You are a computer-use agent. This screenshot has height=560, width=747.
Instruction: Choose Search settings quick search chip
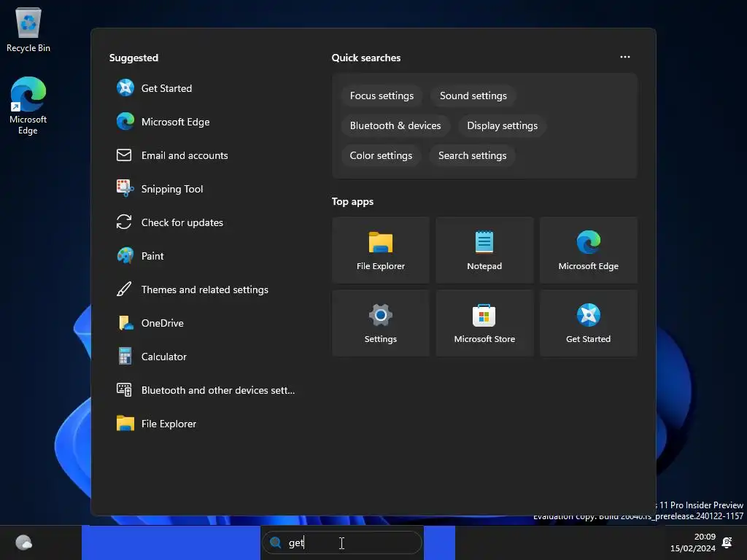472,156
